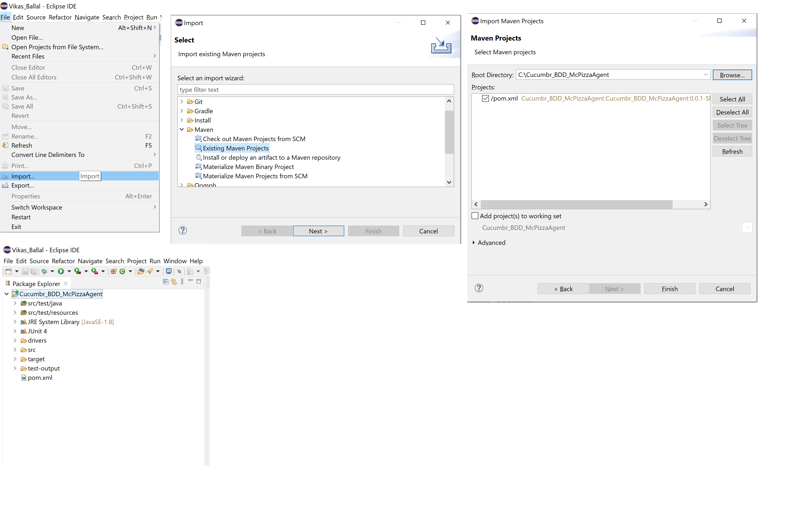The width and height of the screenshot is (812, 507).
Task: Click Collapse All in Package Explorer
Action: (165, 282)
